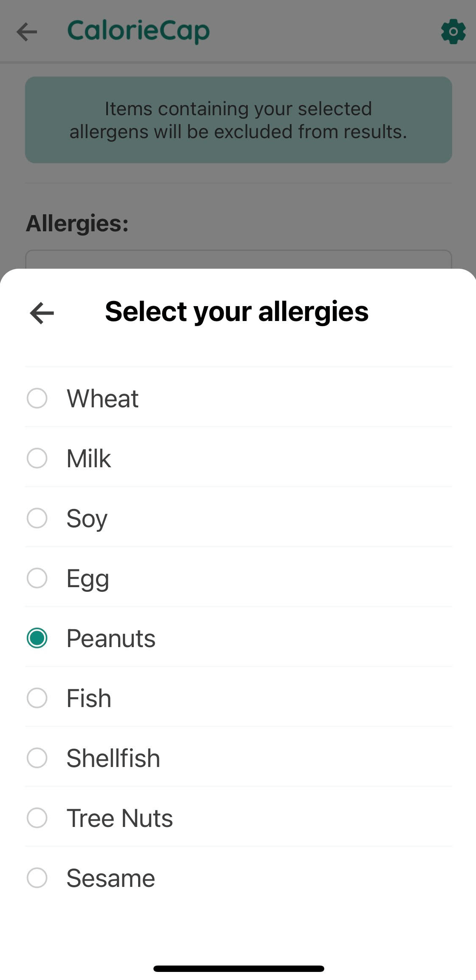Tap the Wheat label text
Viewport: 476px width, 980px height.
[102, 399]
